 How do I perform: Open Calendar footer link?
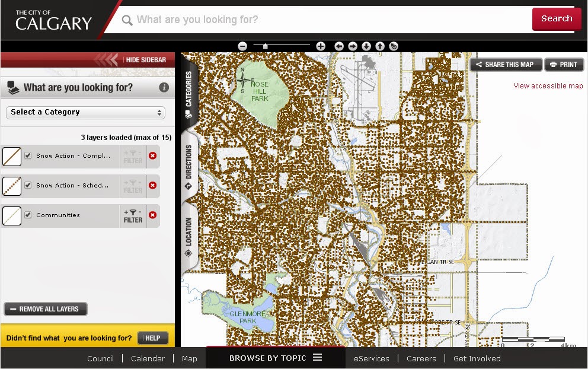148,358
